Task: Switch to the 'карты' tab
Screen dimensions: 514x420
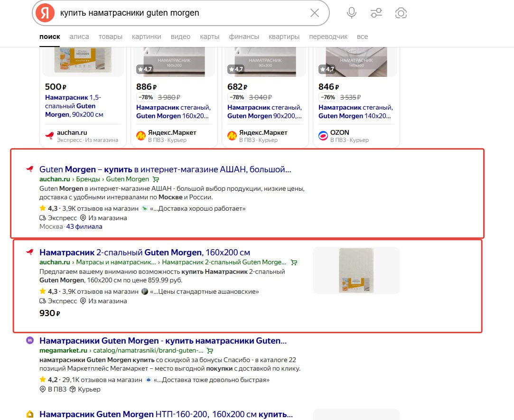Action: click(210, 37)
